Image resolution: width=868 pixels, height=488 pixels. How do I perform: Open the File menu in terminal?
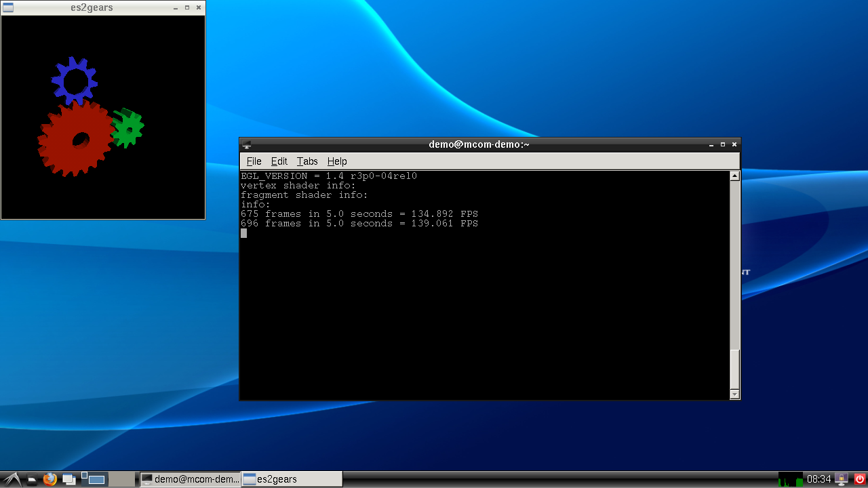click(x=254, y=161)
